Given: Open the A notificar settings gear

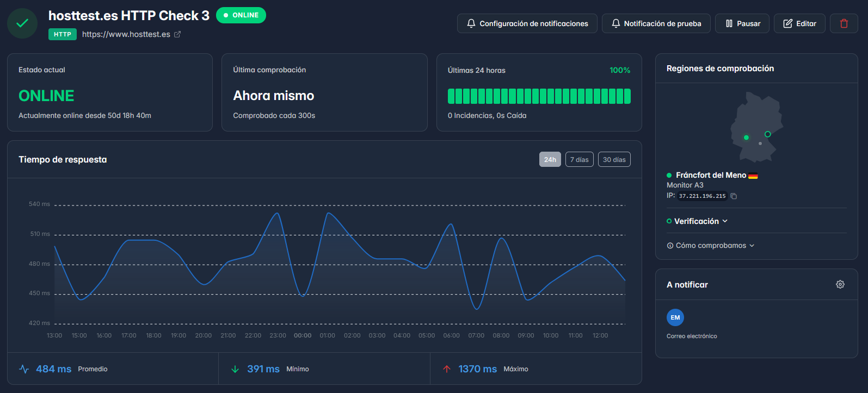Looking at the screenshot, I should click(840, 284).
